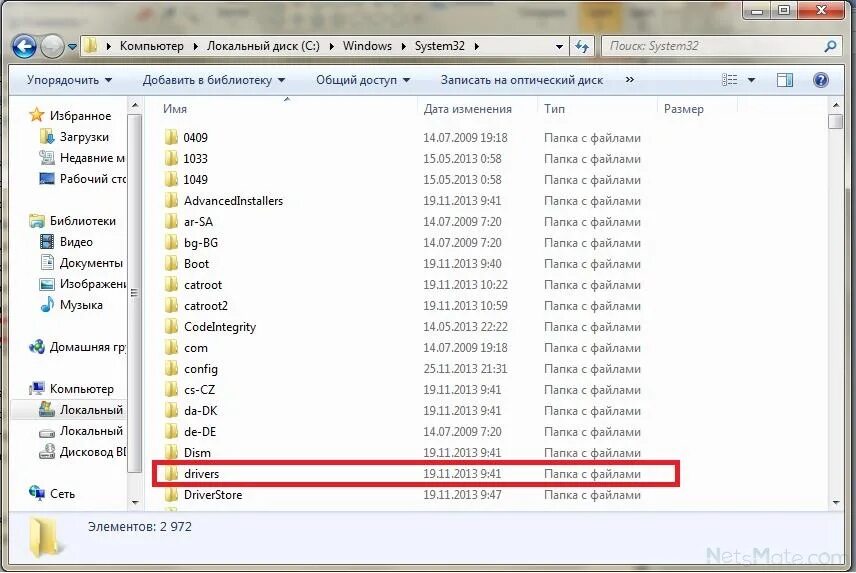Click System32 in the address breadcrumb

coord(439,46)
